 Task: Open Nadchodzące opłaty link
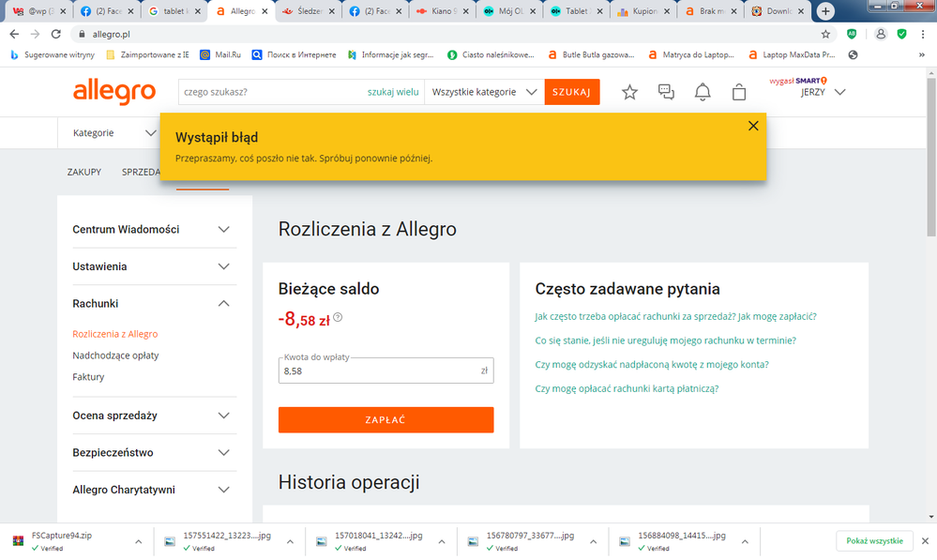(115, 356)
